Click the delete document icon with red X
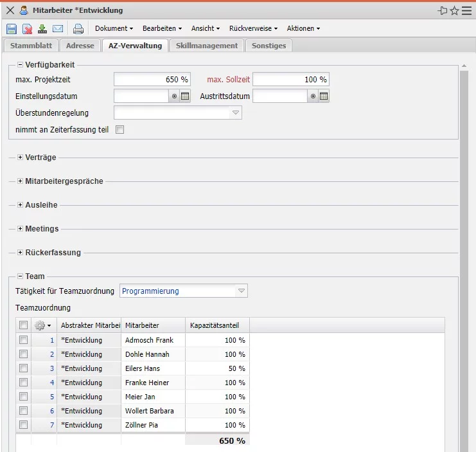The width and height of the screenshot is (476, 452). (x=27, y=28)
